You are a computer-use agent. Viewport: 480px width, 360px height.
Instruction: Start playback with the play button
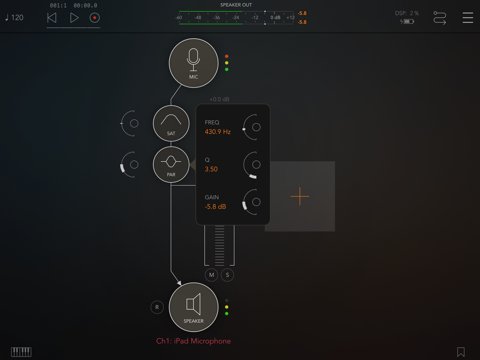click(74, 18)
